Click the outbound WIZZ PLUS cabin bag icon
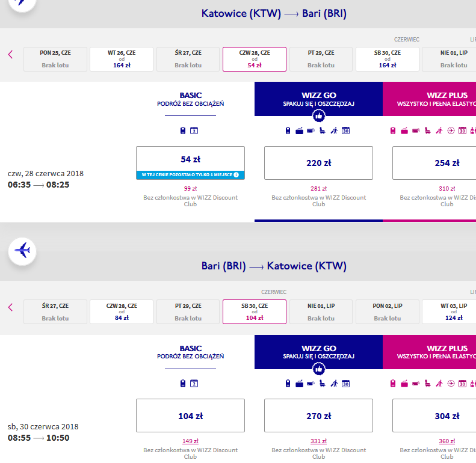 [x=393, y=130]
